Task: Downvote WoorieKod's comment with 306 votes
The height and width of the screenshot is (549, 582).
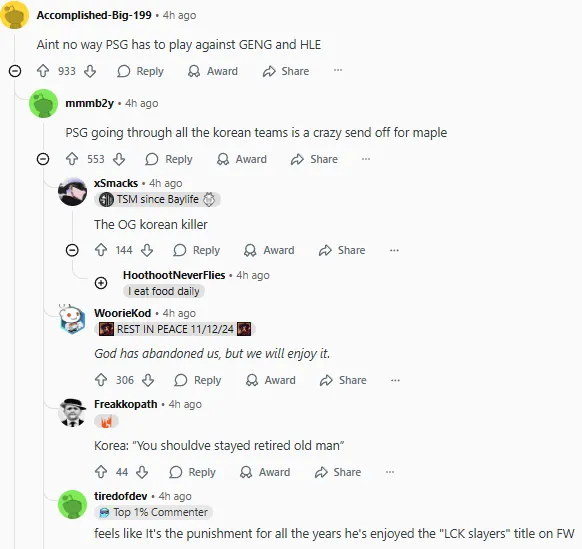Action: 148,380
